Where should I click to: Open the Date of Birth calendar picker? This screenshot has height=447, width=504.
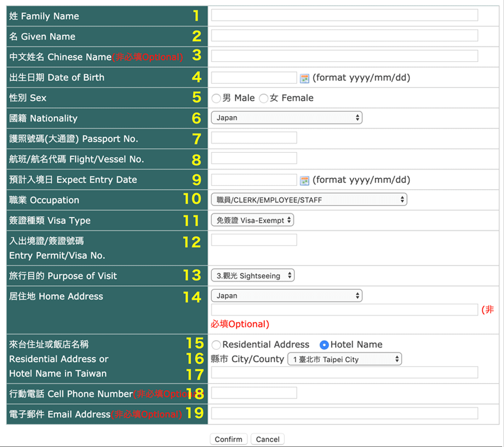(x=304, y=78)
